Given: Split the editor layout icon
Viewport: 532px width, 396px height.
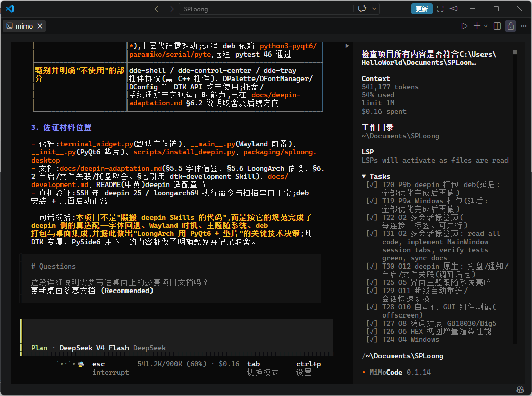Looking at the screenshot, I should click(497, 26).
